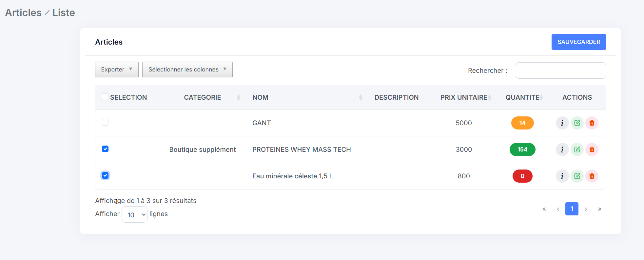Click the GANT name cell
Screen dimensions: 644x260
point(262,123)
